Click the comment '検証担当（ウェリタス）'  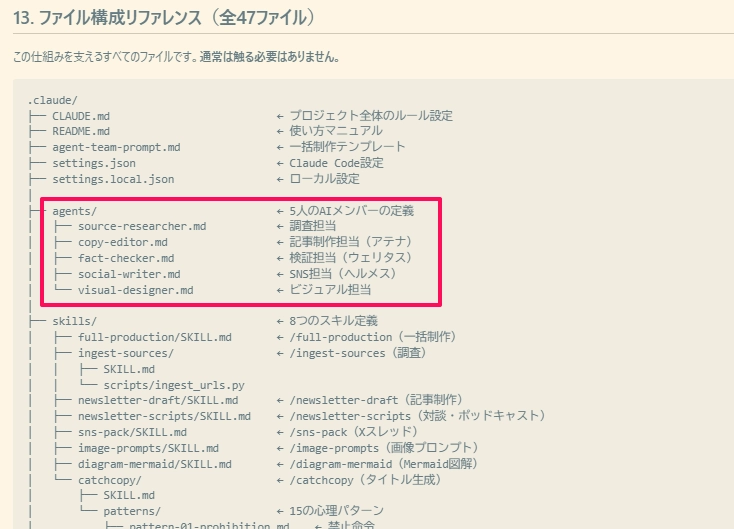[351, 258]
